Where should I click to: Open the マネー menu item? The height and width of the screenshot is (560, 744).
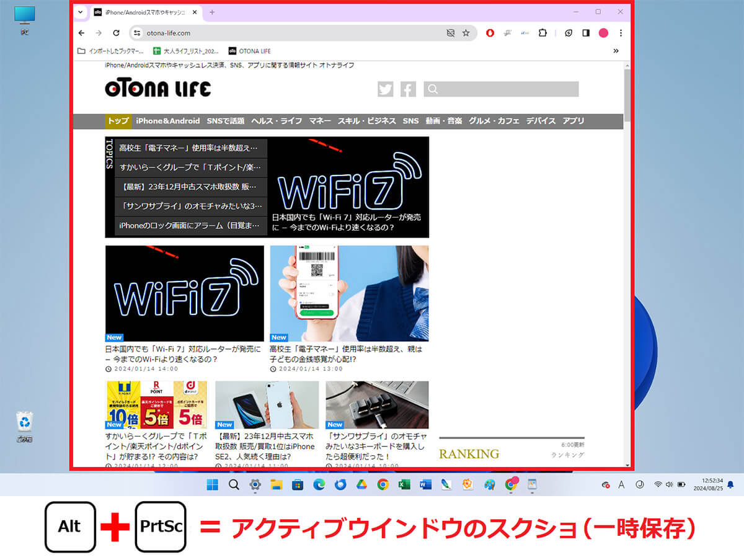point(320,121)
